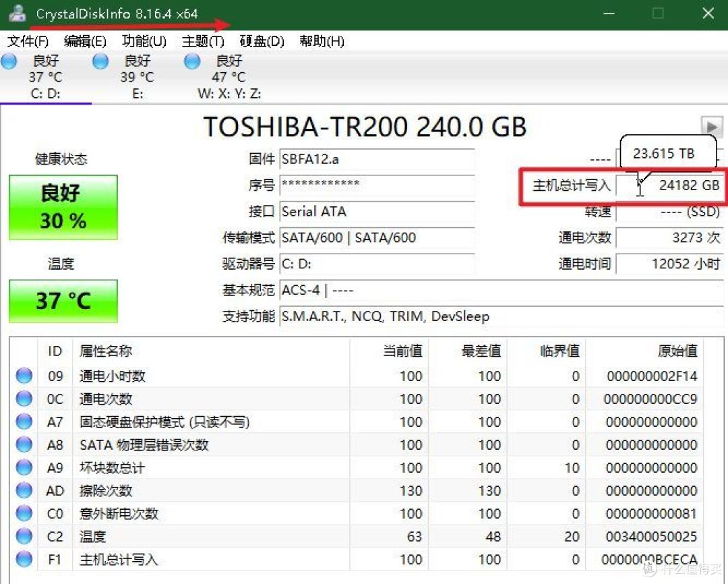Click the status orb for attribute C2
728x584 pixels.
(x=24, y=536)
